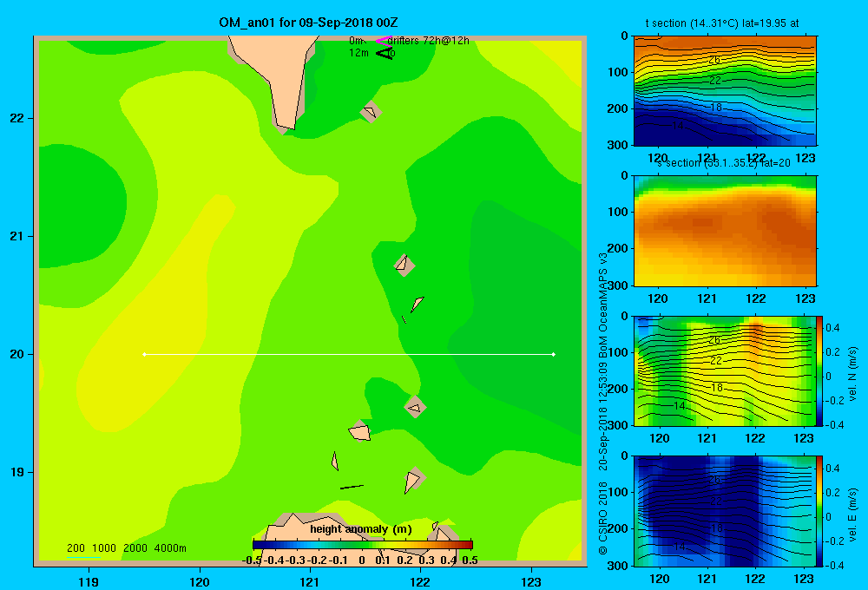Click latitude label 19 on main map axis
The width and height of the screenshot is (868, 590).
point(17,472)
